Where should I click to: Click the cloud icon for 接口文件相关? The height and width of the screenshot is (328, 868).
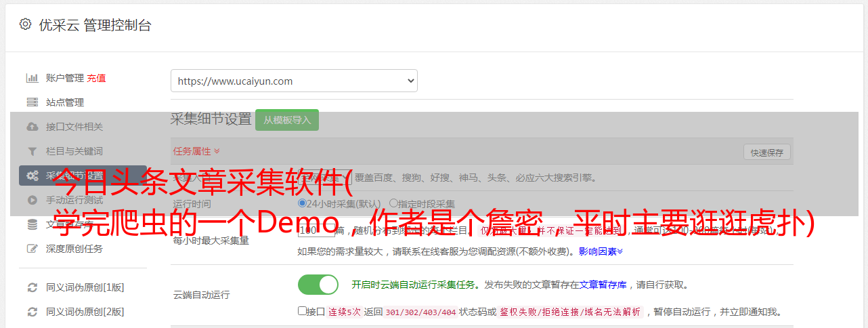(x=32, y=127)
